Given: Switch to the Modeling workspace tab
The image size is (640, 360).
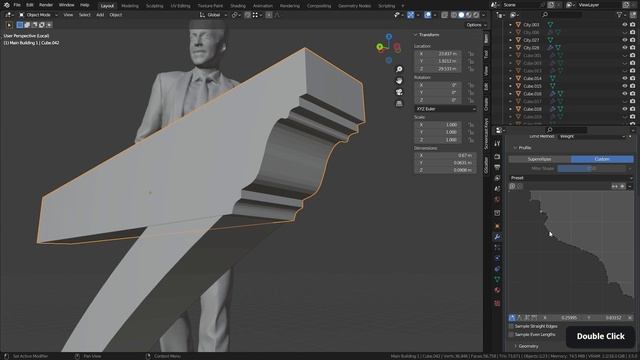Looking at the screenshot, I should (130, 6).
